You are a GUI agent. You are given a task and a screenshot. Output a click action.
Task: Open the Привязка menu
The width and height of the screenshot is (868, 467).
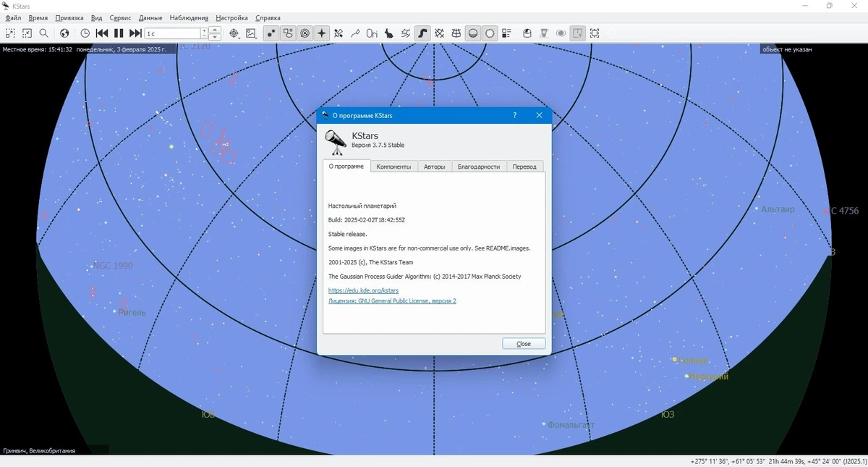(x=69, y=17)
